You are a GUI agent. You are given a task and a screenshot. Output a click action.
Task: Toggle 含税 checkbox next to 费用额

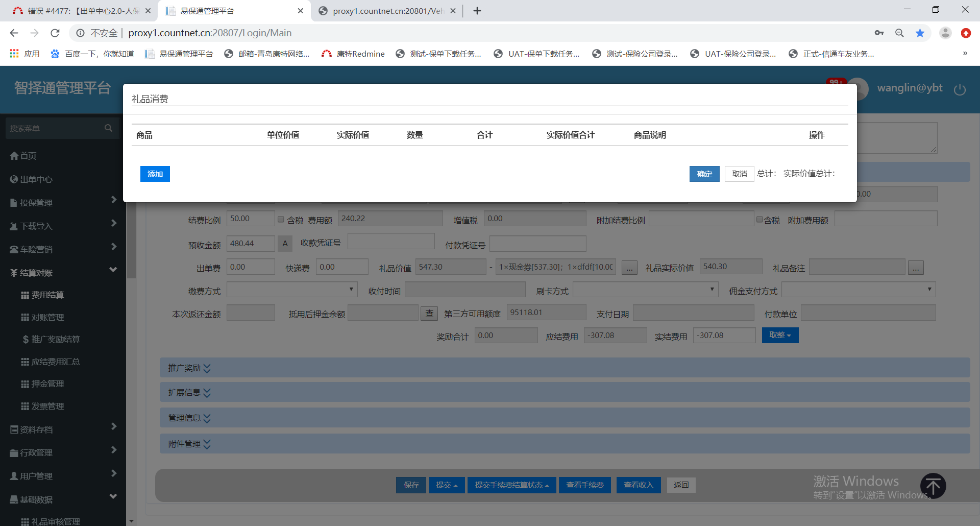(281, 220)
